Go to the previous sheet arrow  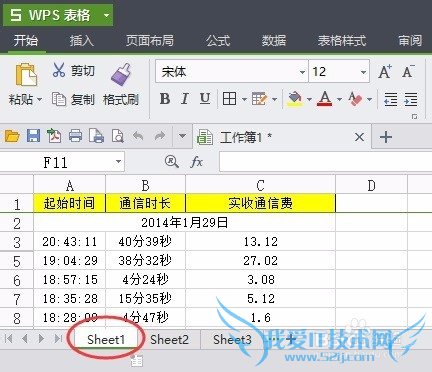(24, 339)
